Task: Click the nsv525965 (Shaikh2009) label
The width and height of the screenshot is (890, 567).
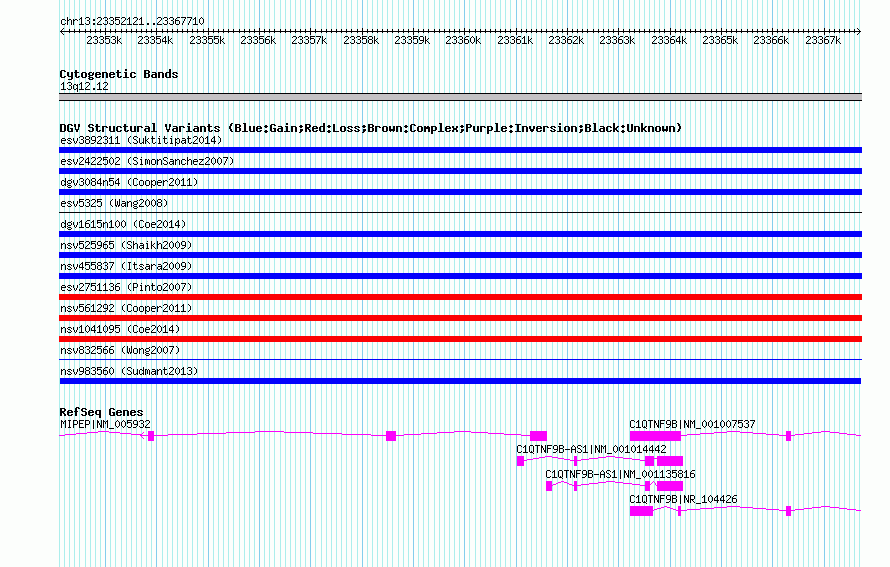Action: point(126,245)
